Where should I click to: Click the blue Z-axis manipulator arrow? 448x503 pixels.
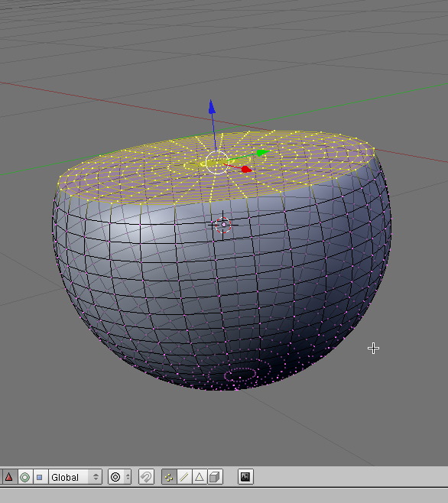pos(212,107)
